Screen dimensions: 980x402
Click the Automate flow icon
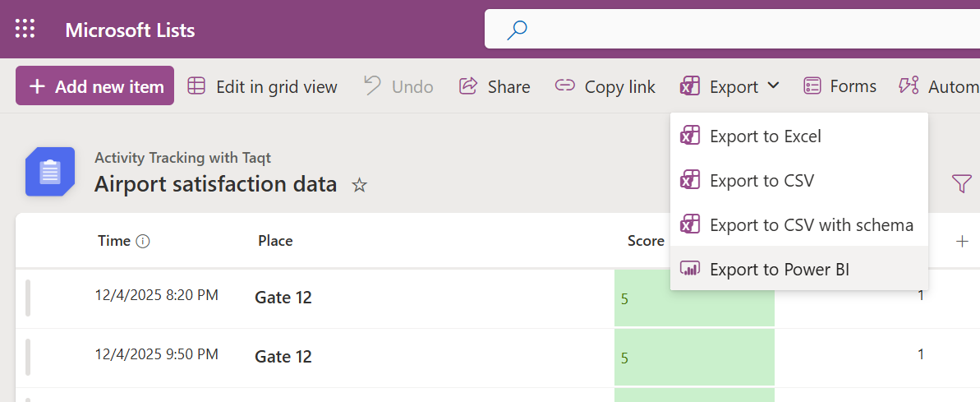pos(909,85)
